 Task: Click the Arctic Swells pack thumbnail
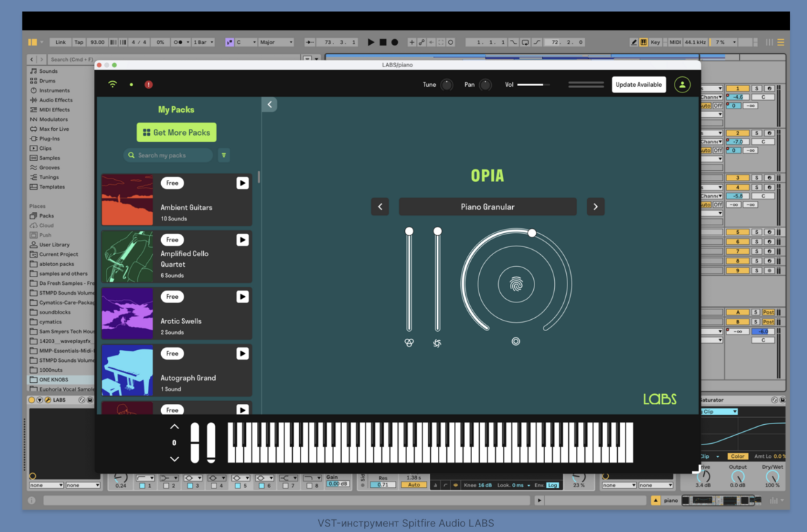tap(127, 314)
